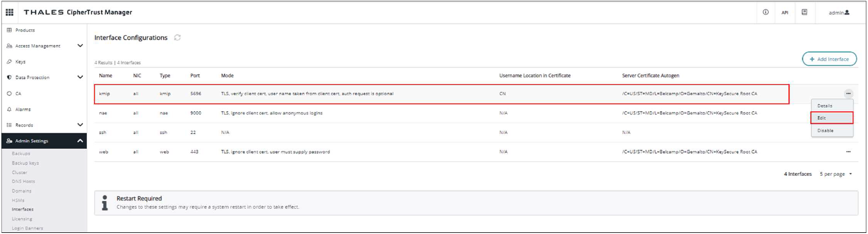Viewport: 868px width, 234px height.
Task: Open CA in the sidebar
Action: click(x=17, y=93)
